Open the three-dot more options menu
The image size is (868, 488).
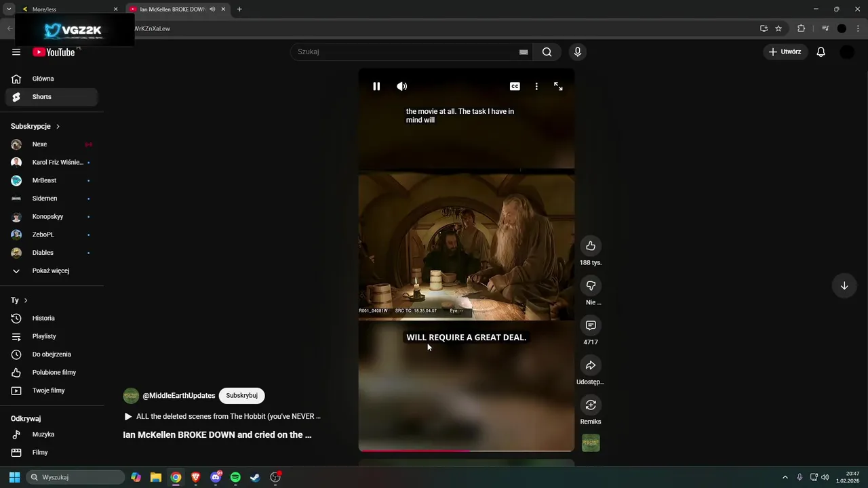(x=536, y=86)
